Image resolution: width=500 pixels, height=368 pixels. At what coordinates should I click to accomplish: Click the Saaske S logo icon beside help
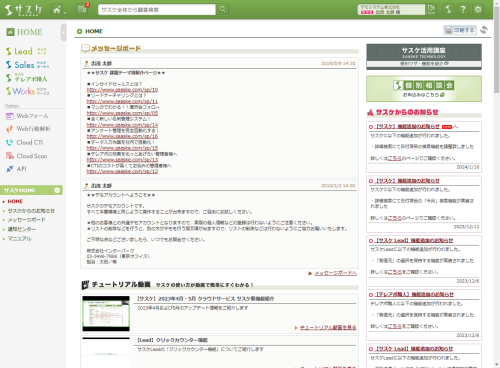point(448,9)
